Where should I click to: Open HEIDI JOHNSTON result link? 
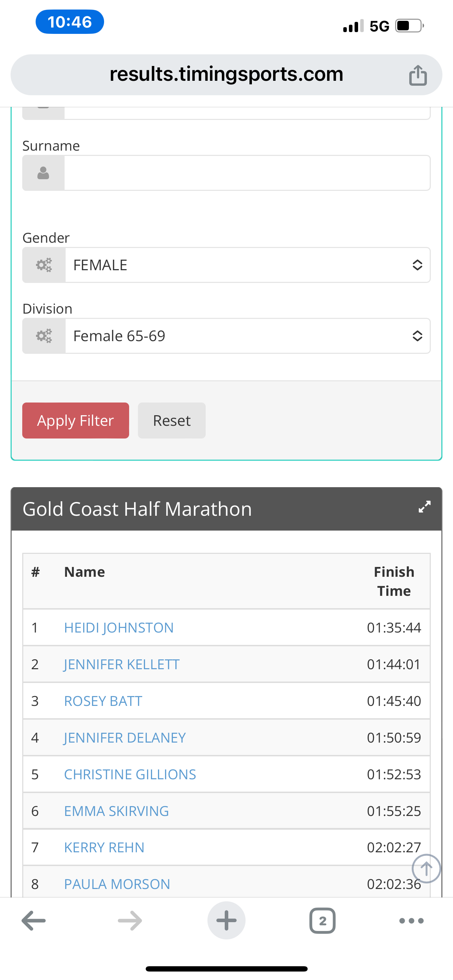pos(119,628)
